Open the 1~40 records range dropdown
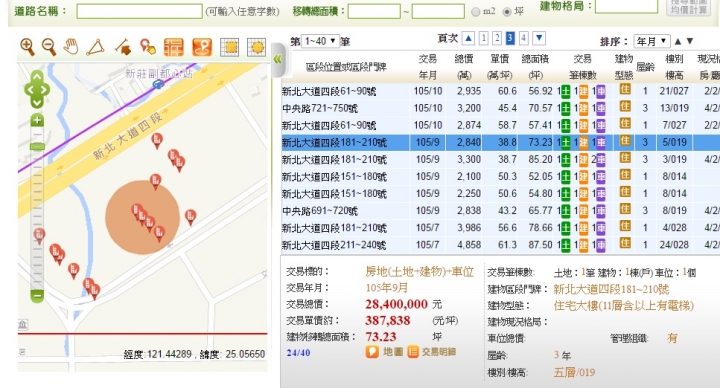The height and width of the screenshot is (388, 720). click(x=321, y=41)
